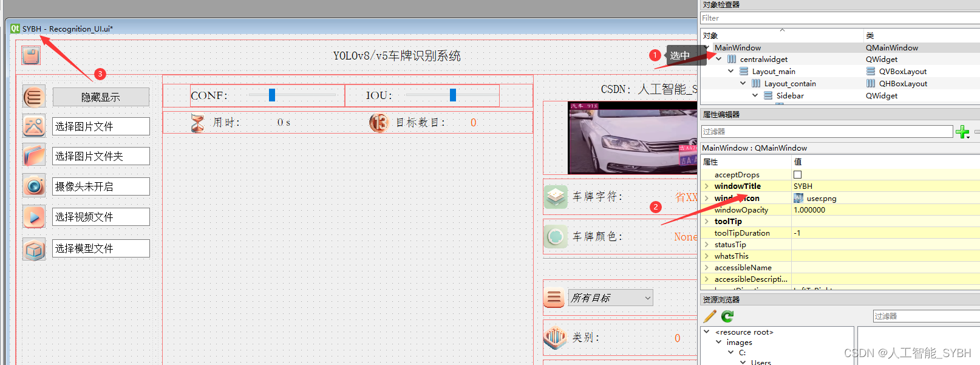
Task: Toggle the acceptDrops checkbox
Action: click(x=798, y=175)
